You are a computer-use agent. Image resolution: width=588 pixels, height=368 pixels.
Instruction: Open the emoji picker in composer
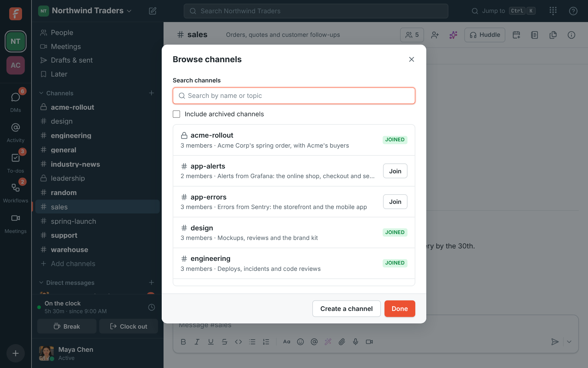[300, 342]
